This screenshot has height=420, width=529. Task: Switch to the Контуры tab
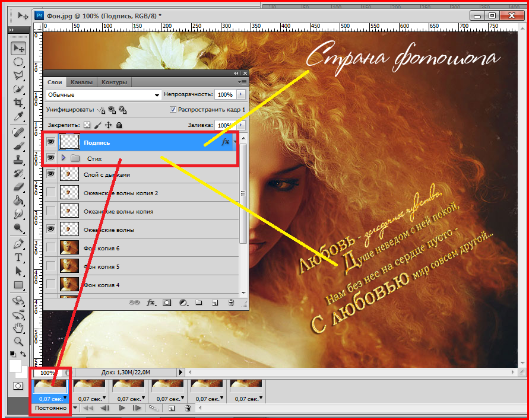(x=114, y=82)
